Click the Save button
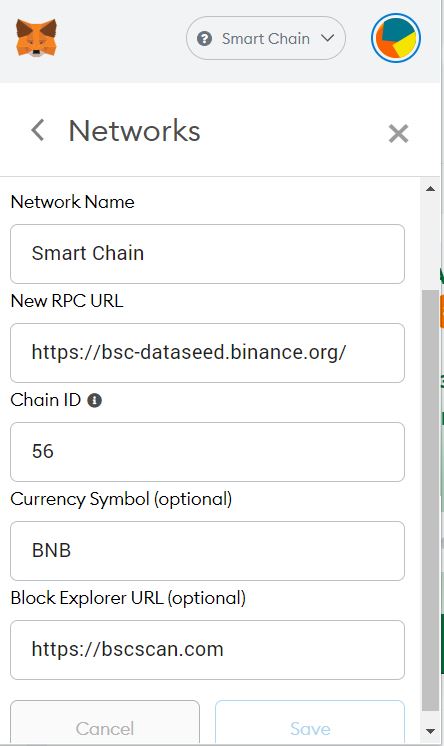 [x=310, y=723]
